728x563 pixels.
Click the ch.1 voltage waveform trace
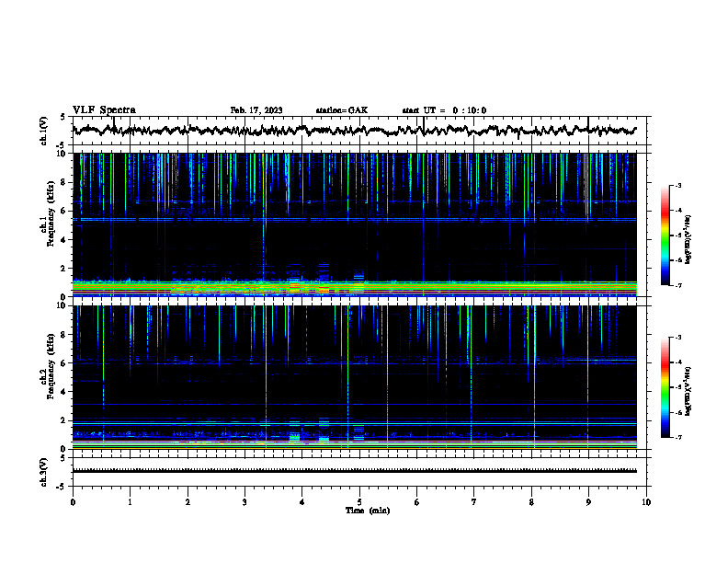[354, 130]
